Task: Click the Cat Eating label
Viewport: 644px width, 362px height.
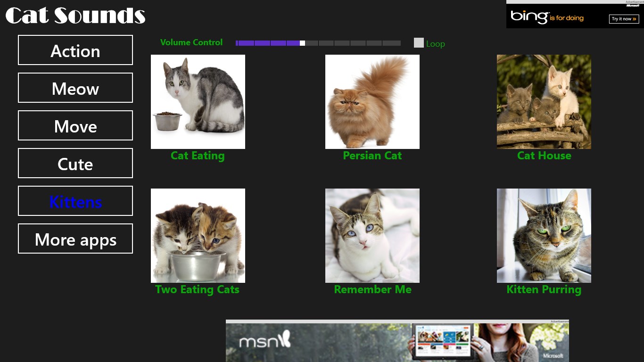Action: pos(198,156)
